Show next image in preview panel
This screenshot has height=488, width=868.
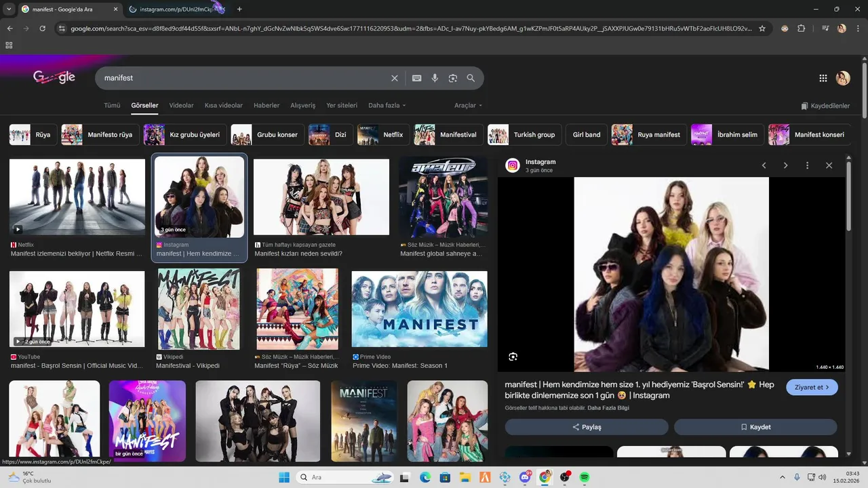coord(786,165)
